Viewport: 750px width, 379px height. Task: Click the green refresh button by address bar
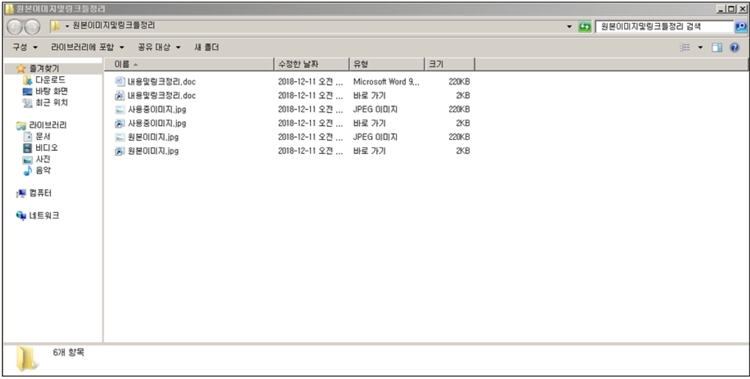[585, 27]
